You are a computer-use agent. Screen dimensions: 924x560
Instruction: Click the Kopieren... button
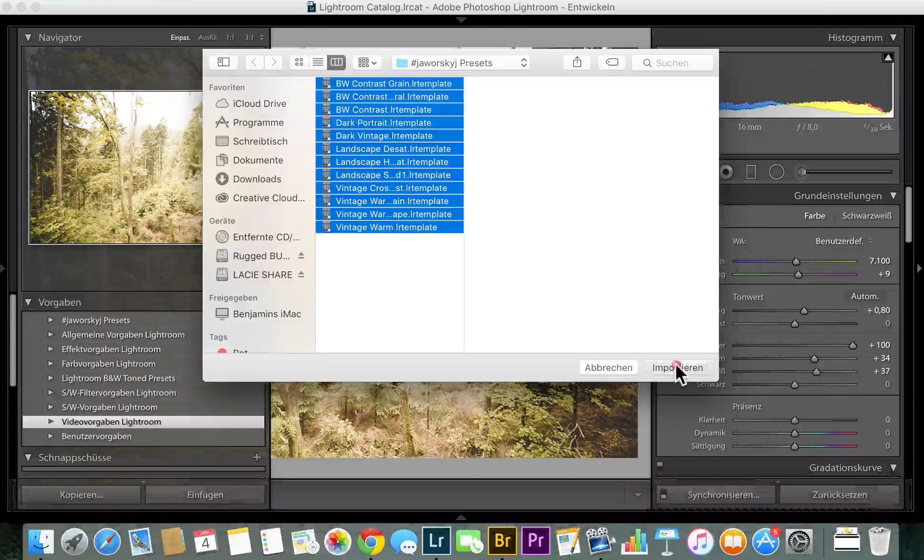point(81,495)
